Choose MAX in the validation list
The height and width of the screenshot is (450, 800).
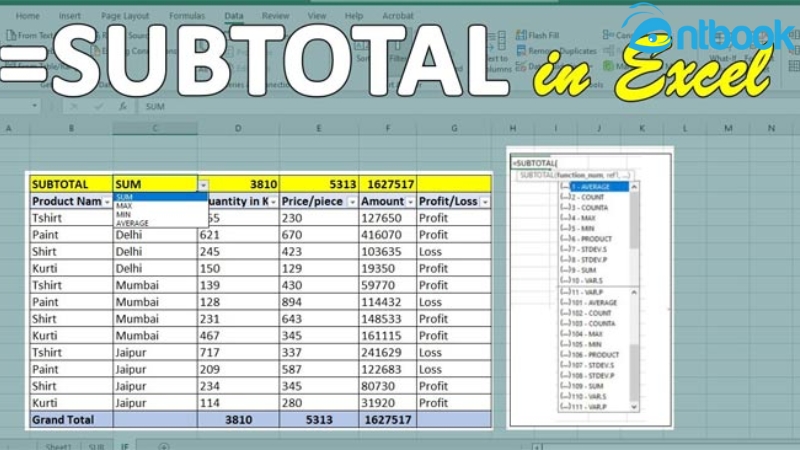tap(160, 206)
